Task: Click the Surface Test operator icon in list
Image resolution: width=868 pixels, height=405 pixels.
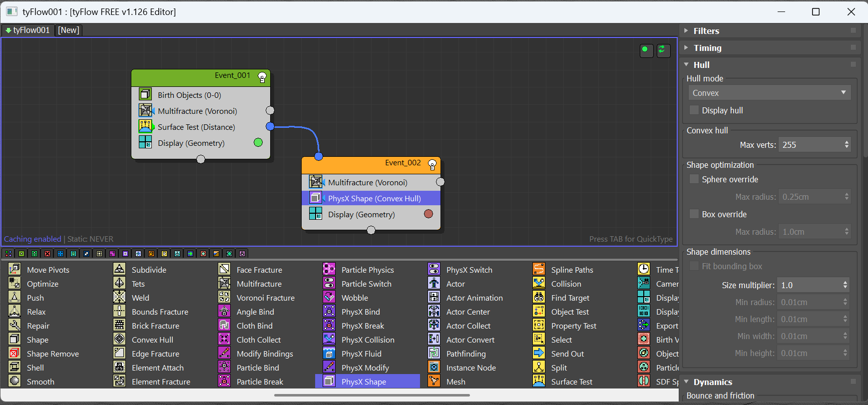Action: pyautogui.click(x=539, y=381)
